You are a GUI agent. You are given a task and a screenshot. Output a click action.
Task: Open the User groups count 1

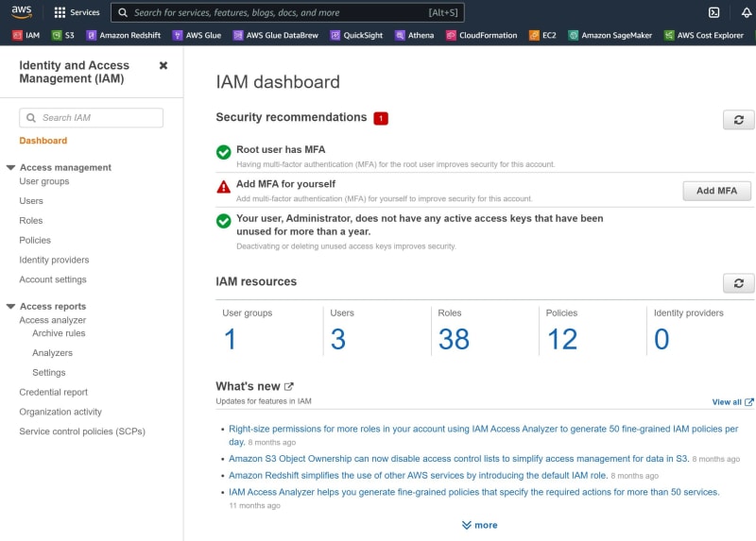(x=230, y=339)
